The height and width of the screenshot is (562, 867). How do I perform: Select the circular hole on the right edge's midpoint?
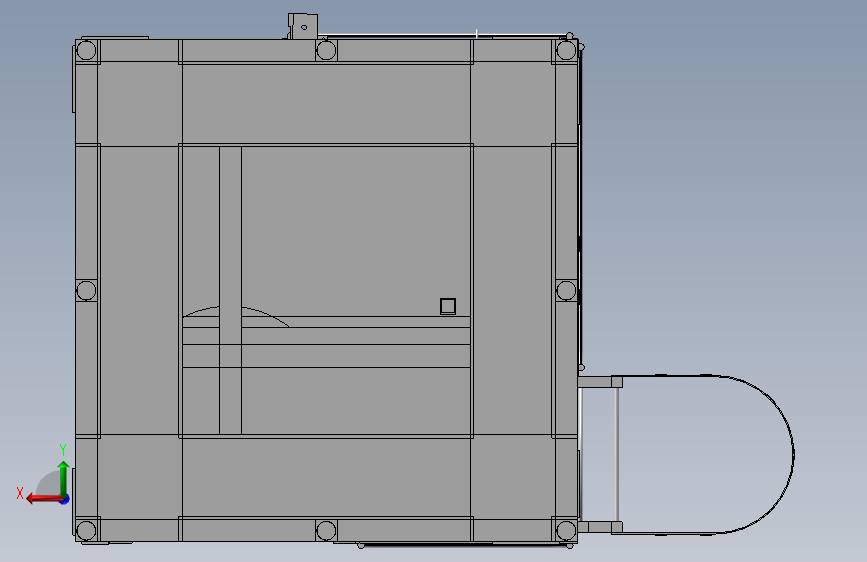pyautogui.click(x=566, y=290)
